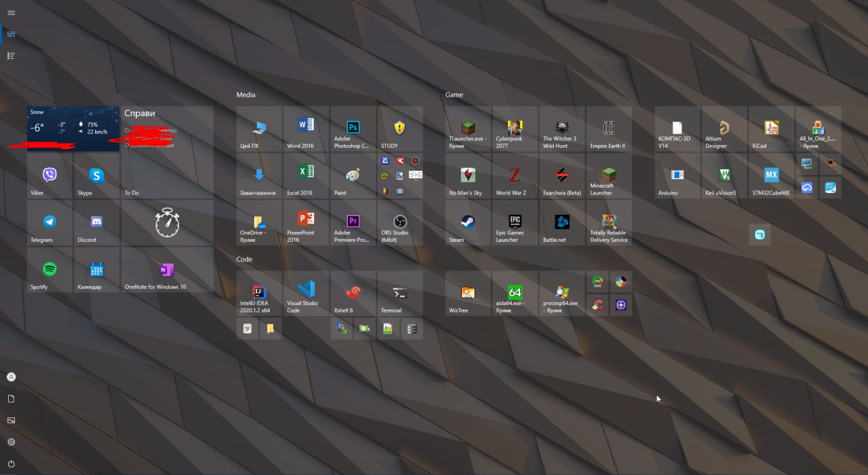This screenshot has width=868, height=475.
Task: Launch Visual Studio Code
Action: click(306, 293)
